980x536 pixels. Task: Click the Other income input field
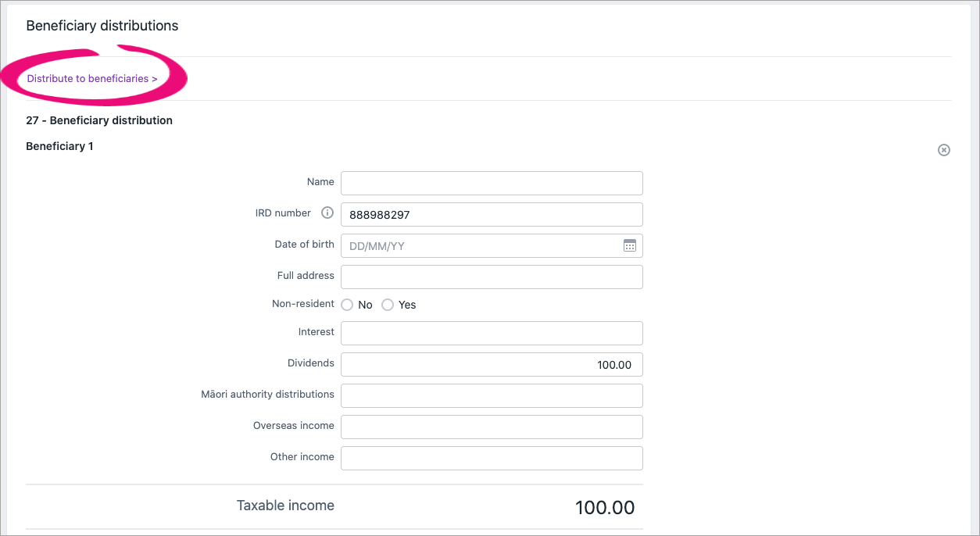492,458
